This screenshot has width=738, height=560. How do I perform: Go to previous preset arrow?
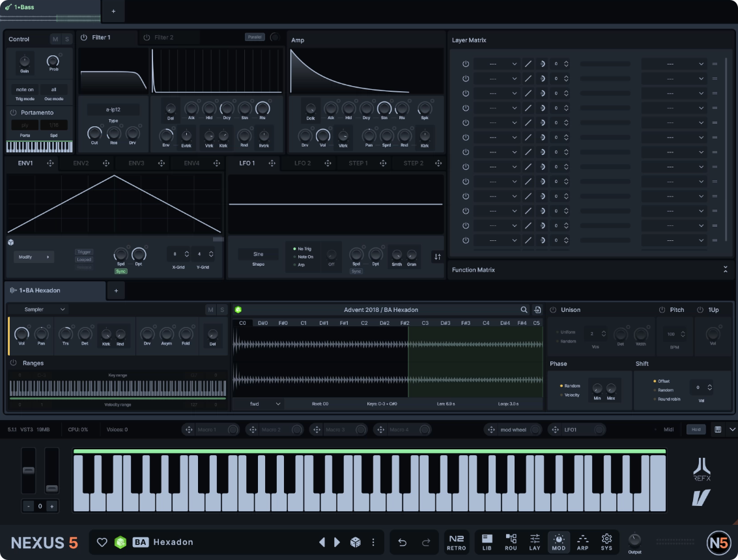click(x=322, y=542)
